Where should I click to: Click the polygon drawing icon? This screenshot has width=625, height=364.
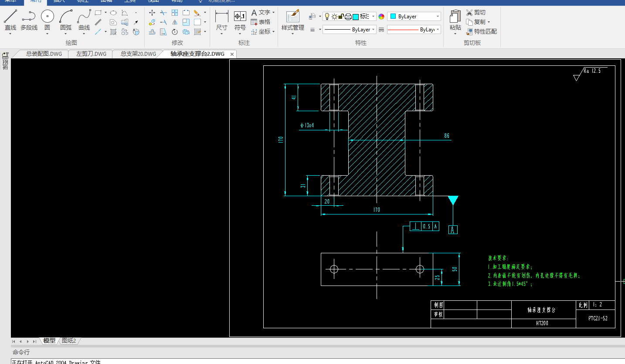click(113, 22)
